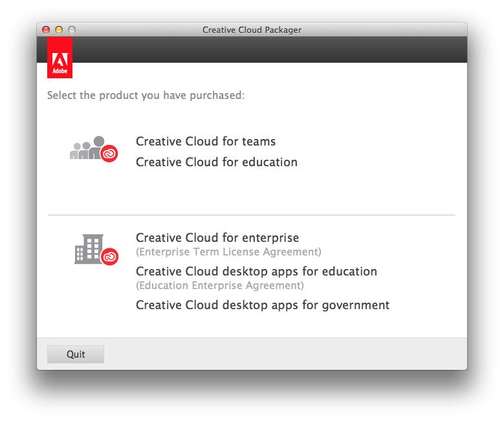
Task: Click the 'Select the product you have purchased' label
Action: click(x=146, y=96)
